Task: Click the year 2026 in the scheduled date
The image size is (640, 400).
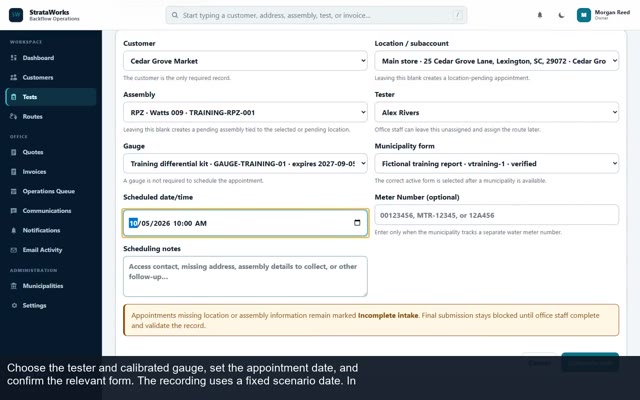Action: point(162,223)
